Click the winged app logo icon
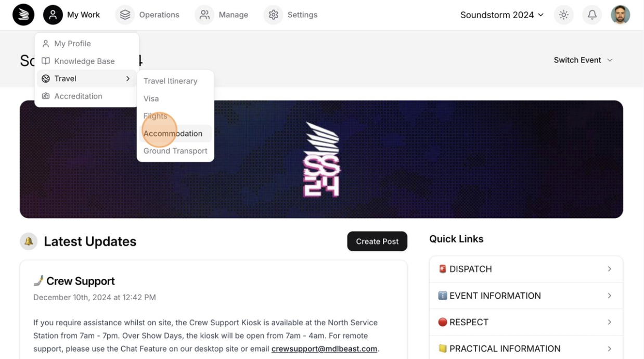644x359 pixels. 23,15
